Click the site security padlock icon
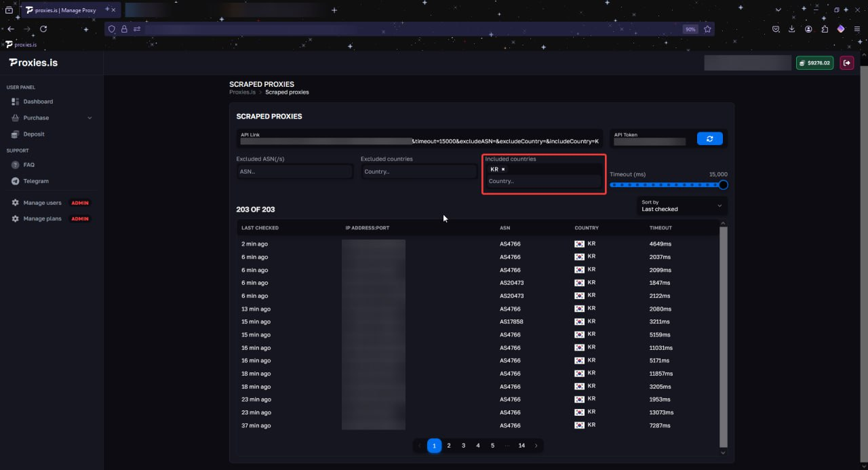Viewport: 868px width, 470px height. pyautogui.click(x=124, y=29)
